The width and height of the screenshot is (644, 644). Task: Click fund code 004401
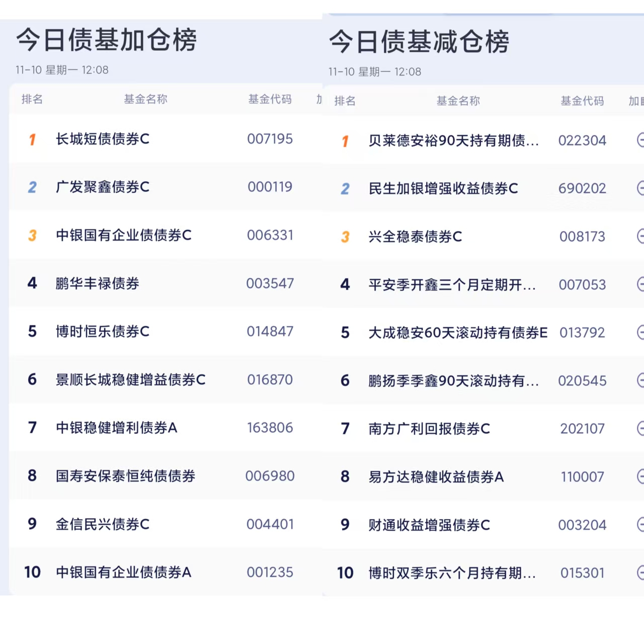click(270, 524)
